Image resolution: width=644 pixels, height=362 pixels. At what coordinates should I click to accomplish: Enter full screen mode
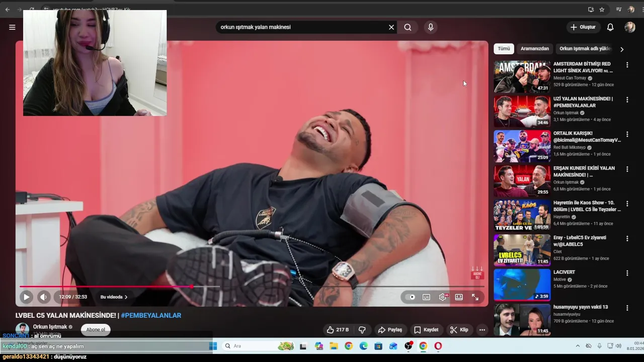(475, 297)
